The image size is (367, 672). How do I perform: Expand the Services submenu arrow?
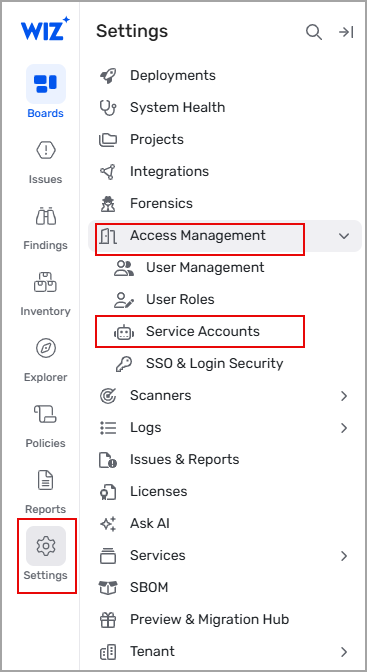(344, 556)
